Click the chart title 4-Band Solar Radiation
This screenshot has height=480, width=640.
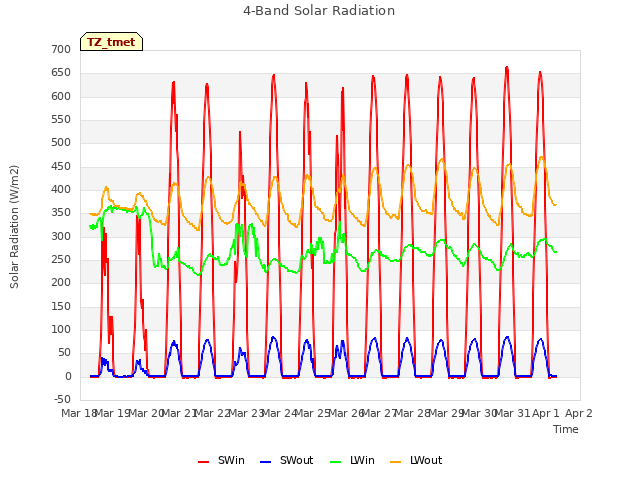pos(319,11)
